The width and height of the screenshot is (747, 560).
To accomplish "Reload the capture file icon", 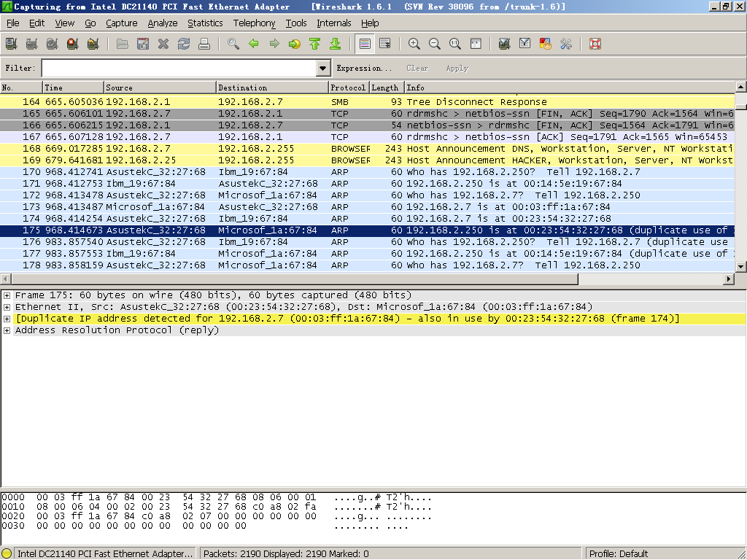I will click(184, 44).
